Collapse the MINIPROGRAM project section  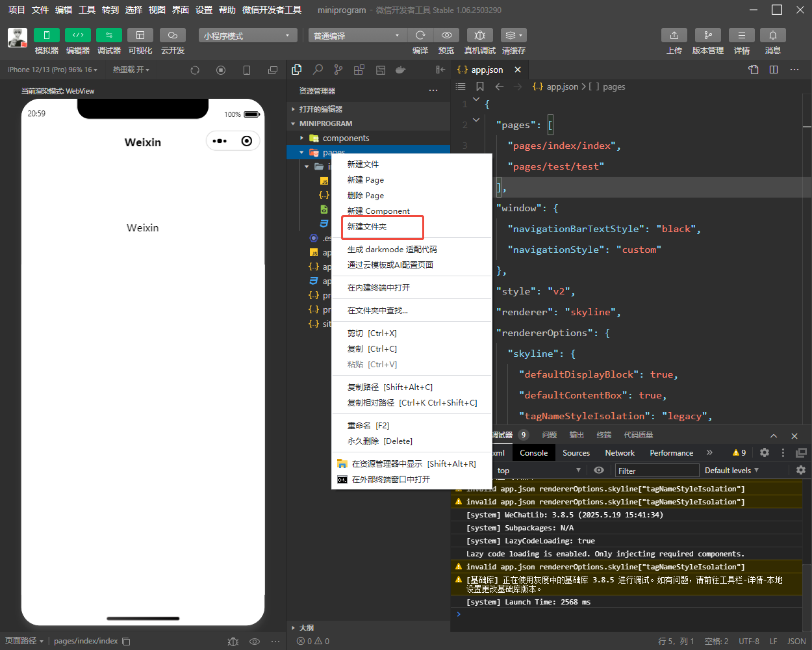[368, 123]
